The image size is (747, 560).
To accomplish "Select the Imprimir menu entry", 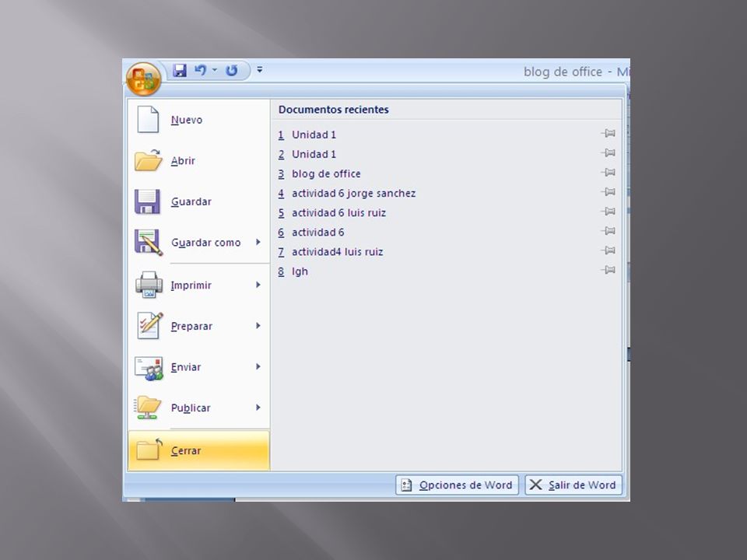I will pos(198,285).
